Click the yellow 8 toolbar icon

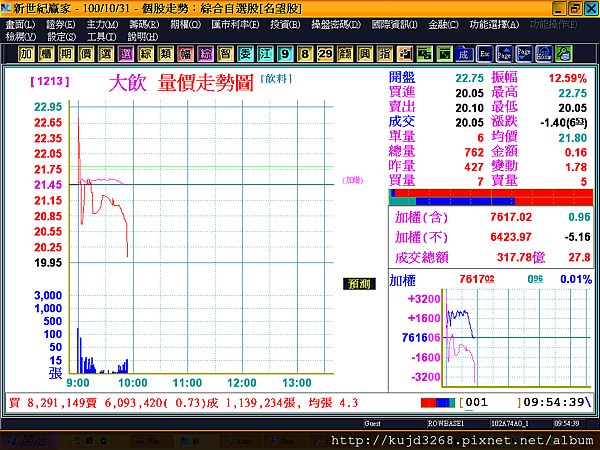coord(305,54)
